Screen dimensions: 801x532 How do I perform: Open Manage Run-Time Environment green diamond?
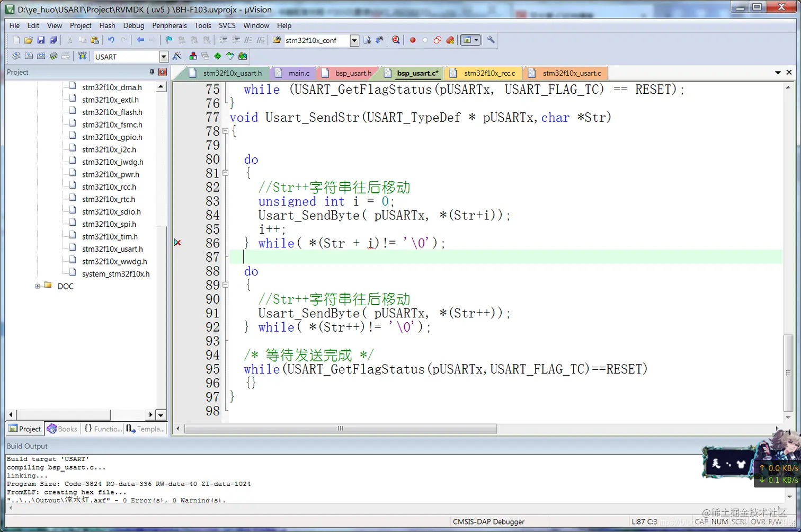tap(217, 56)
